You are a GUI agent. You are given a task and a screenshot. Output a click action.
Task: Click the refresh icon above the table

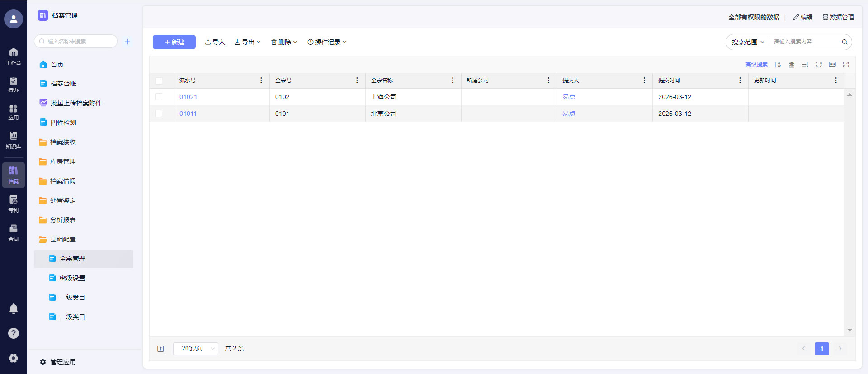818,65
